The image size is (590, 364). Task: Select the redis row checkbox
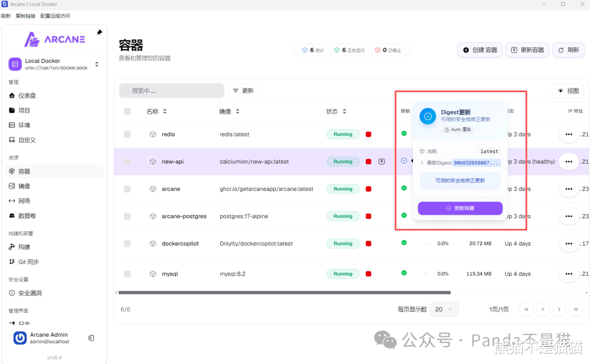127,134
